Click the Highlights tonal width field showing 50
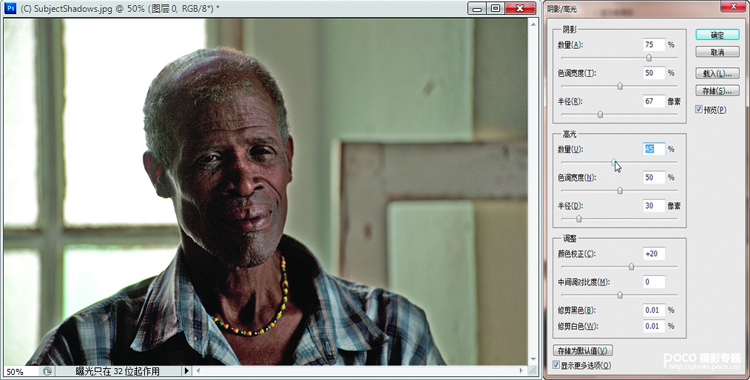 click(x=654, y=177)
